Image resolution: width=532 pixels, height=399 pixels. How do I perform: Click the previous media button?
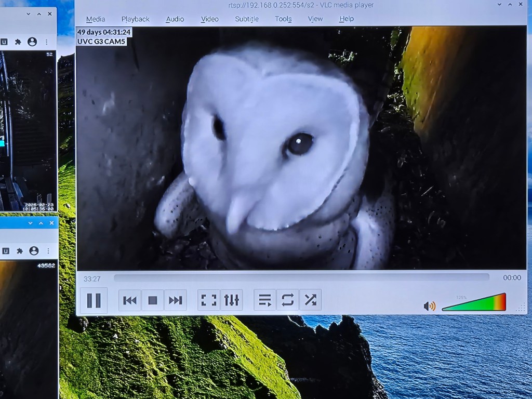[x=130, y=300]
